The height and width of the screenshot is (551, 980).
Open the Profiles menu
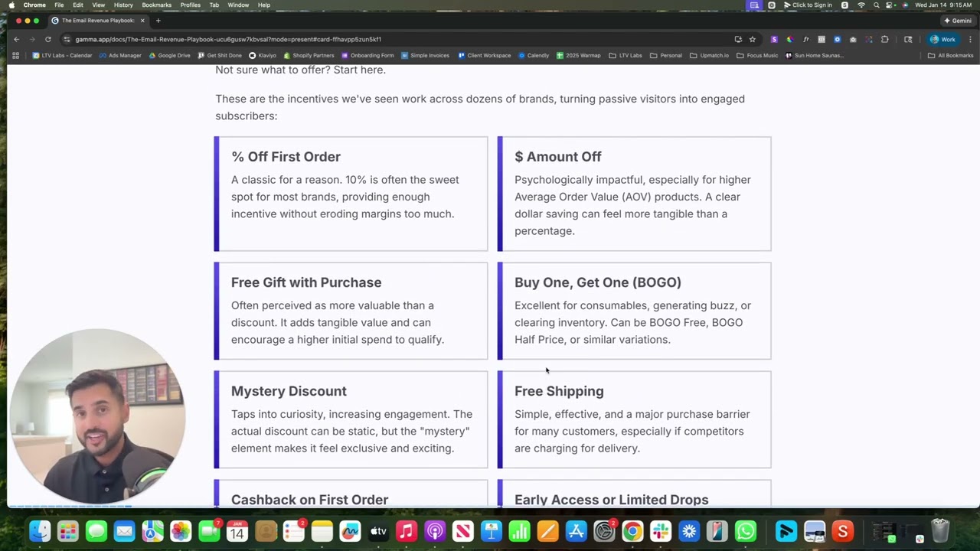click(x=191, y=5)
